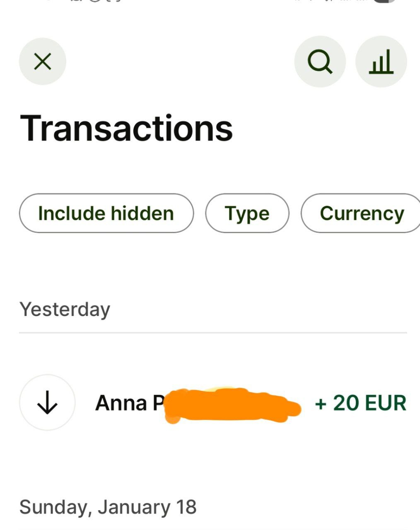The height and width of the screenshot is (530, 420).
Task: Tap the incoming arrow icon for Anna P
Action: tap(47, 402)
